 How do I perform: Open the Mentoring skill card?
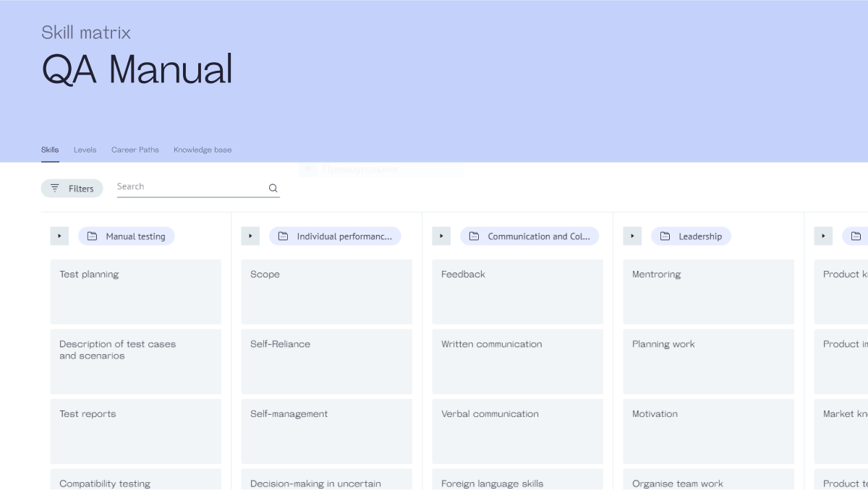tap(708, 292)
